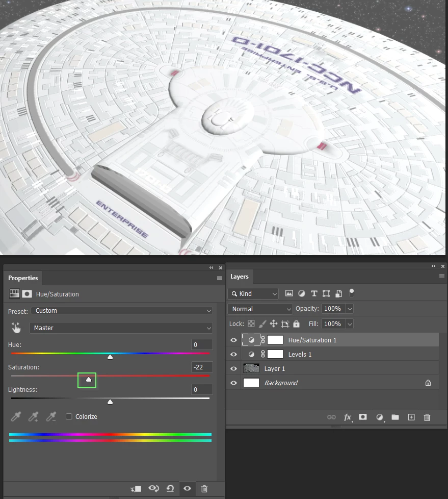This screenshot has height=499, width=448.
Task: Create a new layer plus icon
Action: click(411, 417)
